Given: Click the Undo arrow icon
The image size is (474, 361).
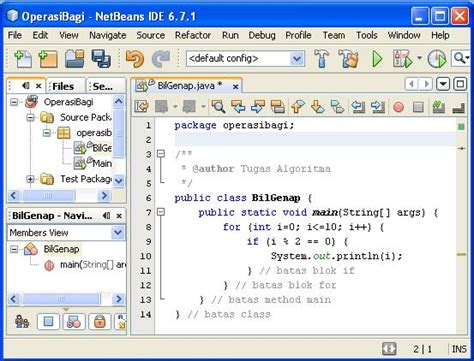Looking at the screenshot, I should pyautogui.click(x=135, y=59).
